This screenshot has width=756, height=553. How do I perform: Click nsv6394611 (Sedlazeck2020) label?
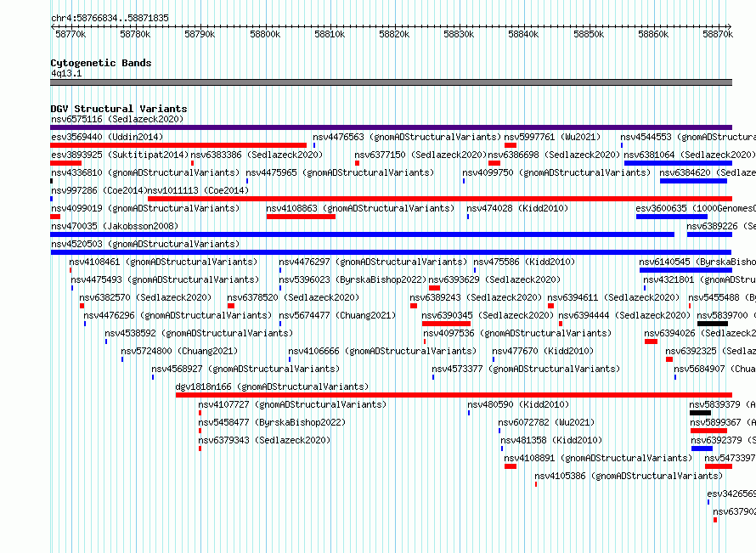(613, 297)
